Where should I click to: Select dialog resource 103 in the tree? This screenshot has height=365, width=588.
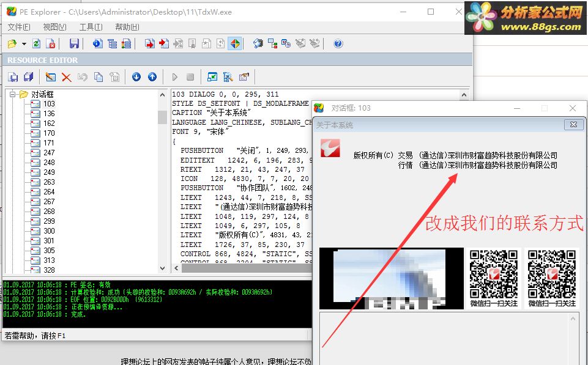point(49,104)
